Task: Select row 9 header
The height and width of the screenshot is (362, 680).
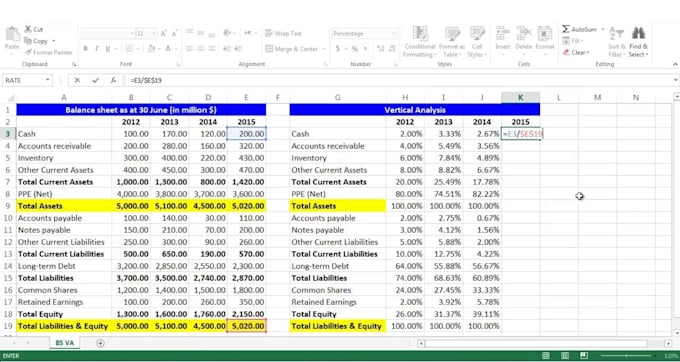Action: tap(8, 206)
